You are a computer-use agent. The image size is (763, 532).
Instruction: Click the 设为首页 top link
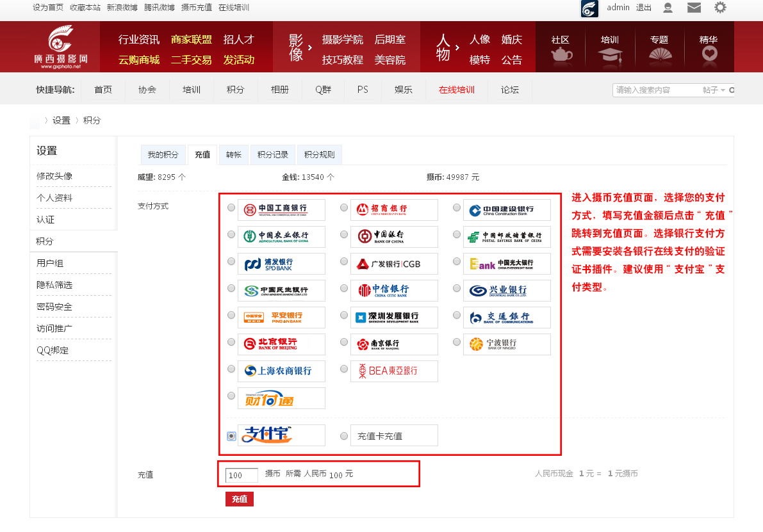(x=47, y=8)
